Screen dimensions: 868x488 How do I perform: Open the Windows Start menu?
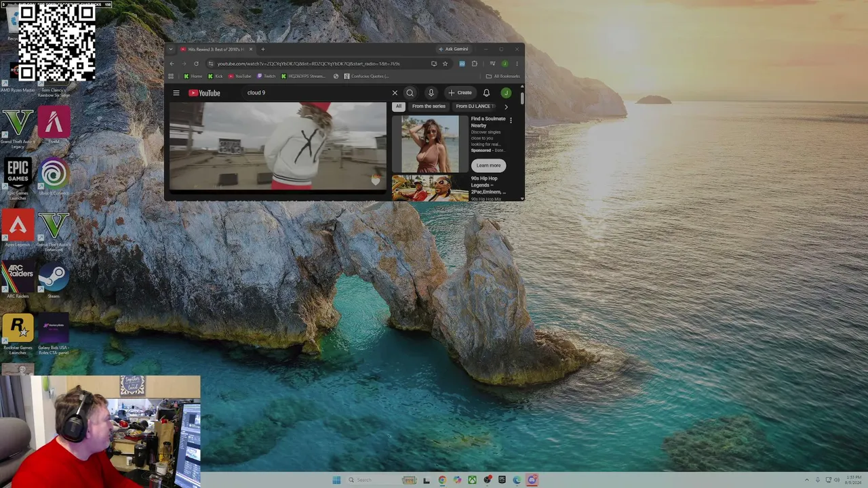(x=336, y=480)
